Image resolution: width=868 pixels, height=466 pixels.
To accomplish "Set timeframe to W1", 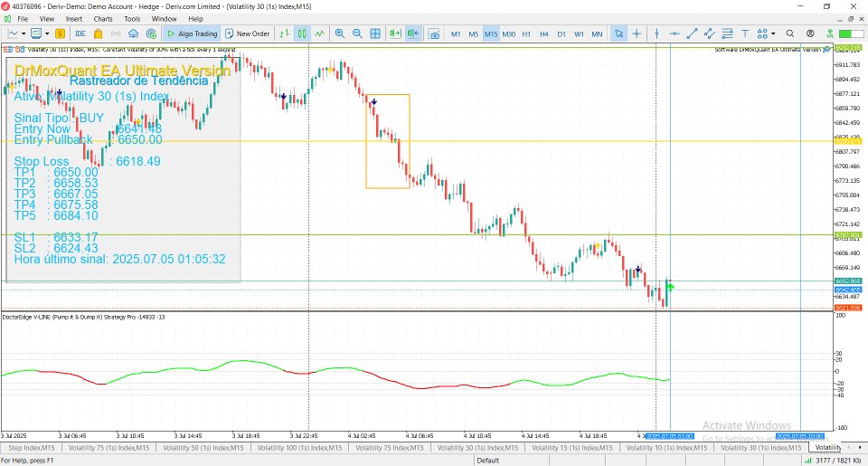I will (x=579, y=33).
